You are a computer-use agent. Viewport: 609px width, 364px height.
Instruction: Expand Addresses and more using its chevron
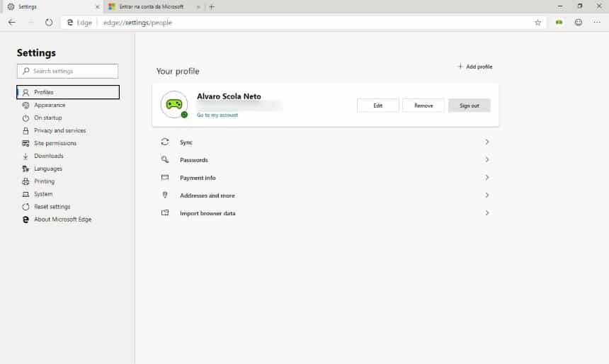point(486,195)
